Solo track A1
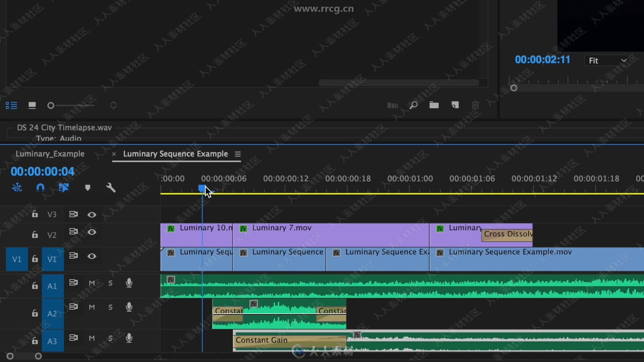 [x=110, y=283]
